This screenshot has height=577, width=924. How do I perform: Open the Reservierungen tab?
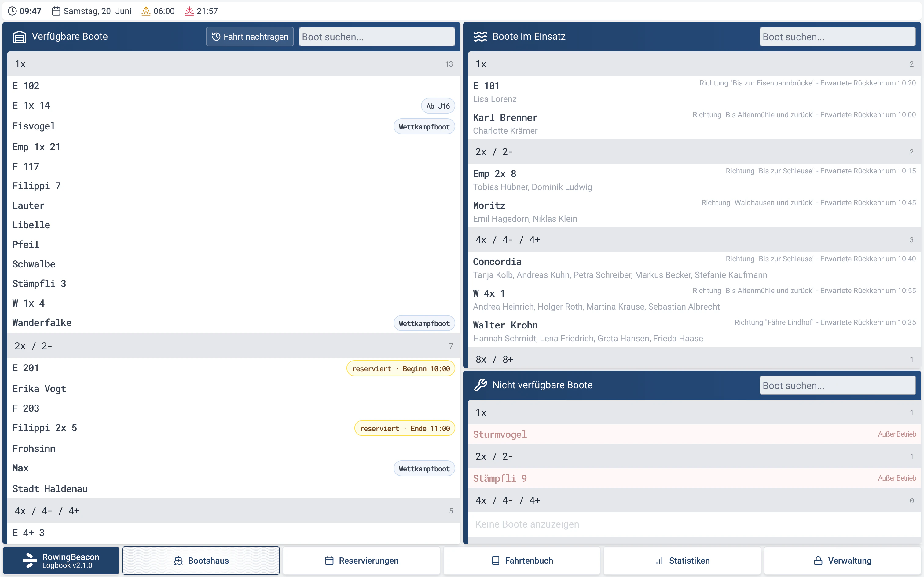[x=361, y=560]
